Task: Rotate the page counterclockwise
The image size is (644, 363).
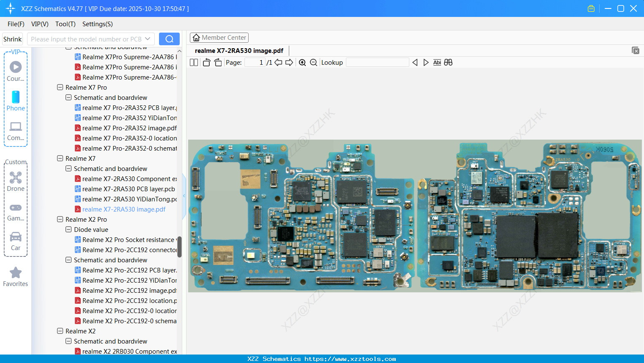Action: tap(206, 63)
